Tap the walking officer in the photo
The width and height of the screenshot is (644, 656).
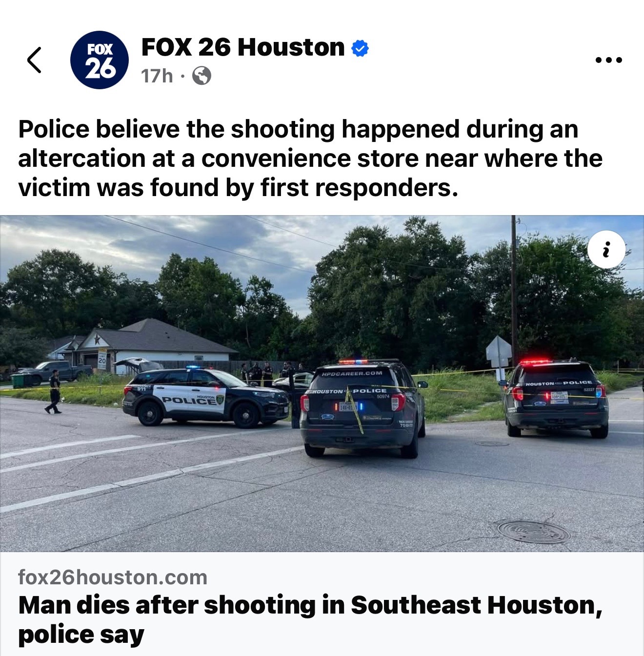click(54, 392)
